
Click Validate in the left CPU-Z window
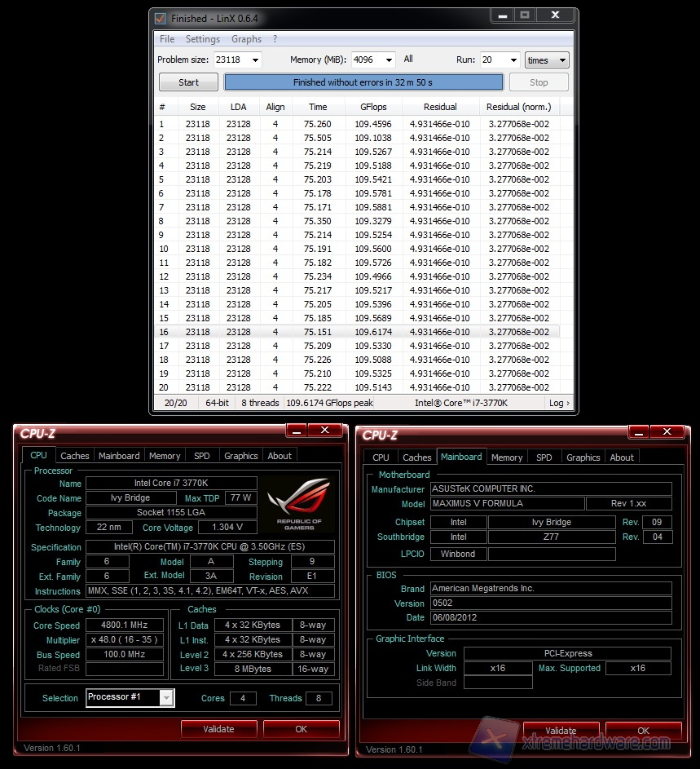pyautogui.click(x=218, y=729)
